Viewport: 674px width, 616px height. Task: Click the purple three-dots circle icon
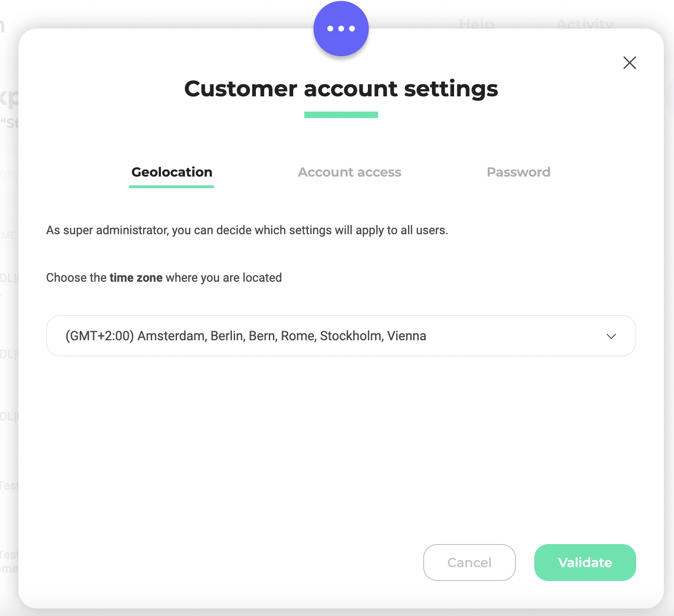pos(341,29)
